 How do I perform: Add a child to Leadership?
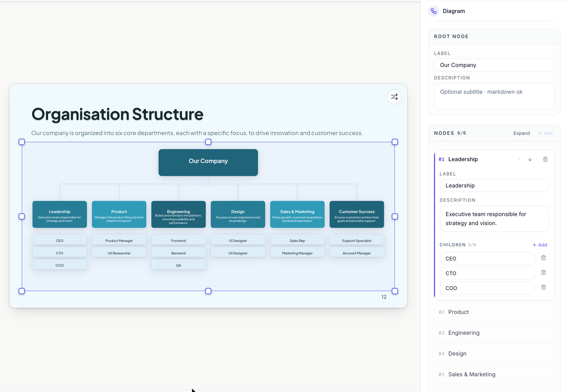click(540, 245)
